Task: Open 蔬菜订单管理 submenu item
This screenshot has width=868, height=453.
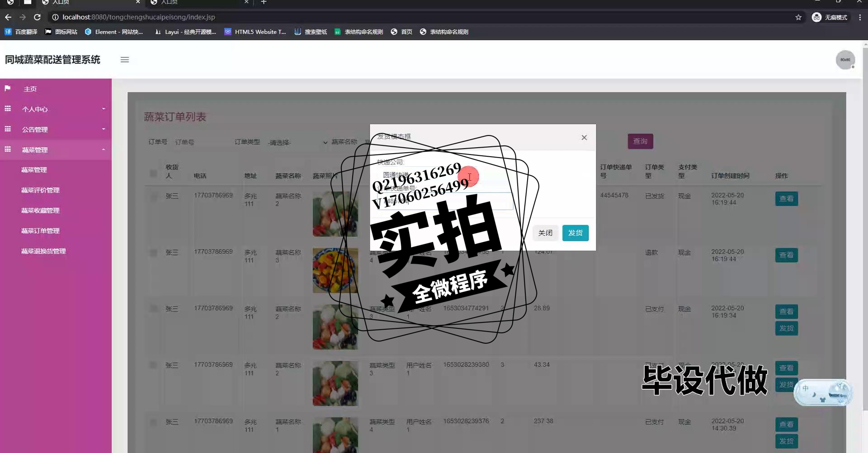Action: coord(40,231)
